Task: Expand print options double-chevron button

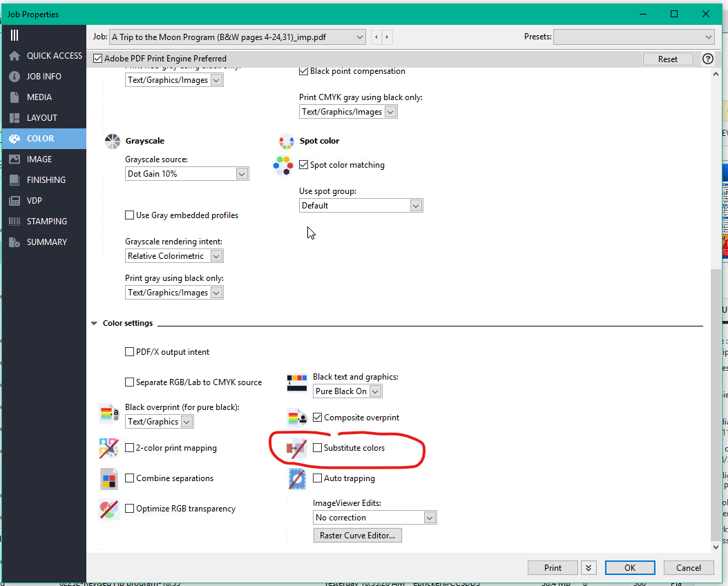Action: pyautogui.click(x=588, y=568)
